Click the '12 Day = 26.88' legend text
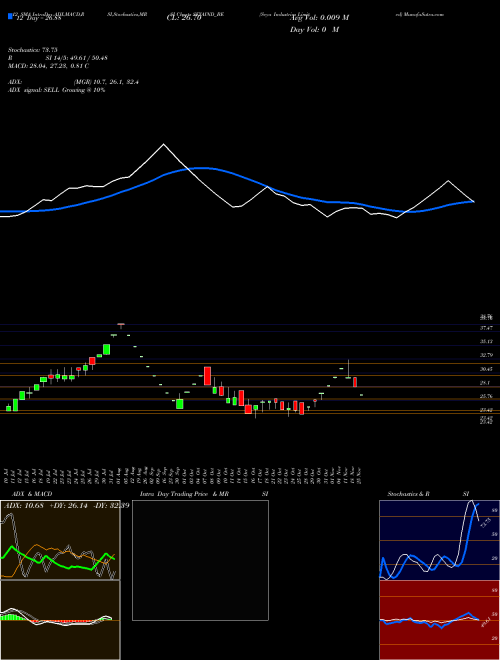This screenshot has width=500, height=660. [37, 18]
